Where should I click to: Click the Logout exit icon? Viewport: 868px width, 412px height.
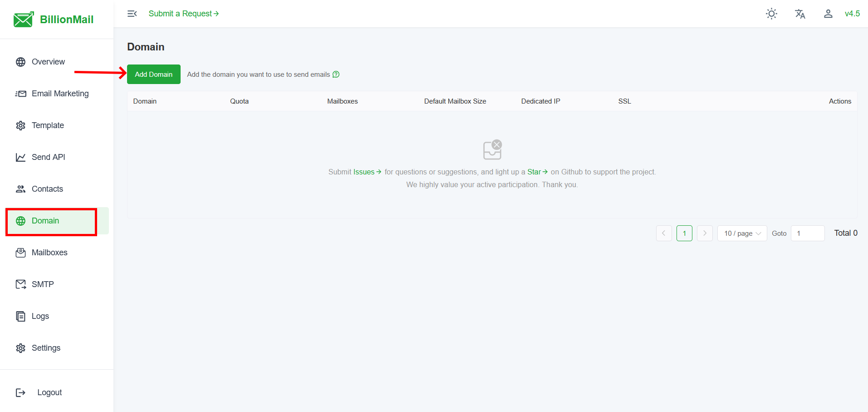click(20, 392)
